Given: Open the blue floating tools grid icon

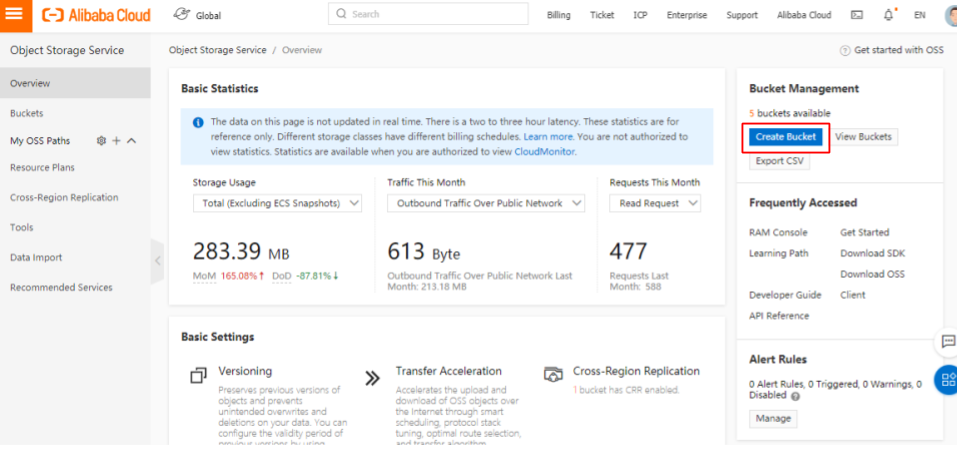Looking at the screenshot, I should (949, 380).
